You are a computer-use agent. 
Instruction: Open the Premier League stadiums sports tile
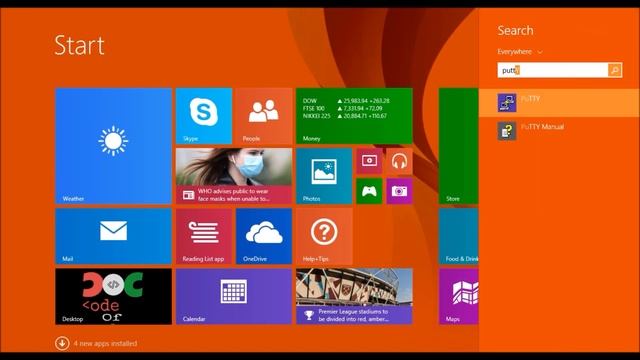coord(354,296)
